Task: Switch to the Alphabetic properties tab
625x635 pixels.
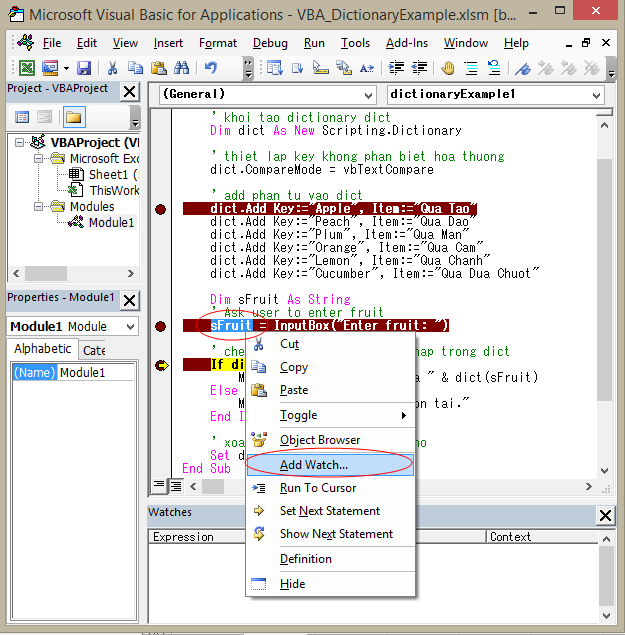Action: (43, 349)
